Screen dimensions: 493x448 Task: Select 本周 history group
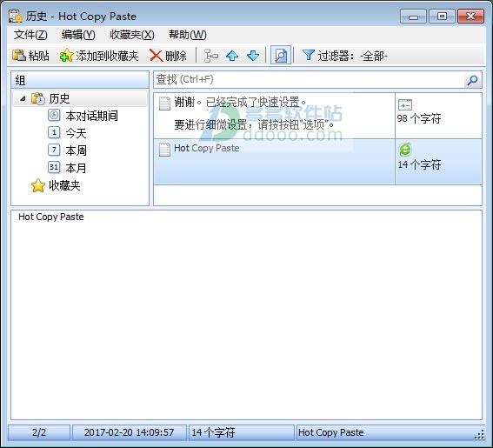76,150
